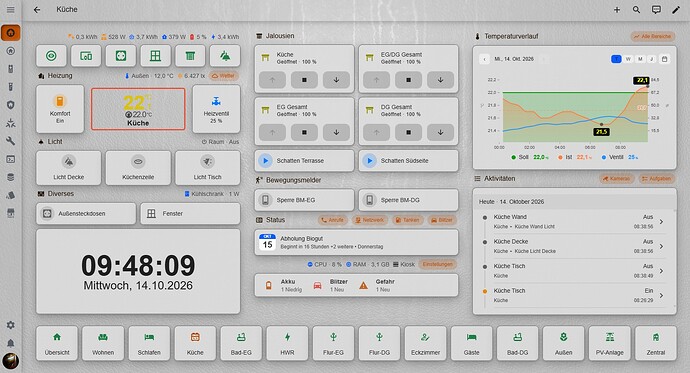Click the tree icon button above Heizung
The width and height of the screenshot is (690, 373).
225,56
